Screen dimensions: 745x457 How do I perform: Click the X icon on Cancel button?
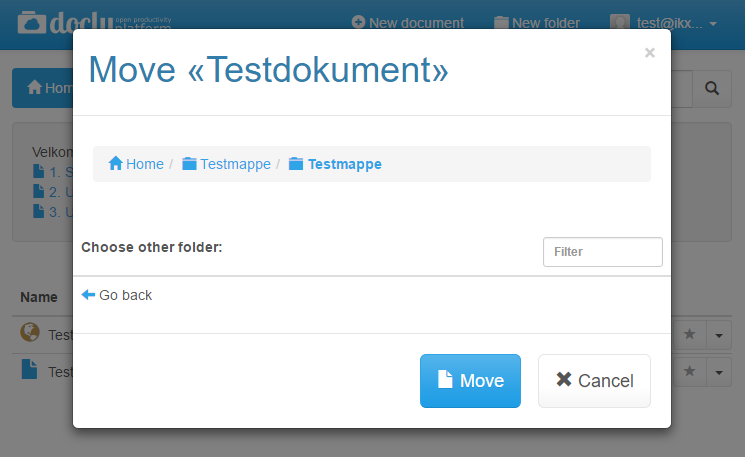click(x=564, y=379)
